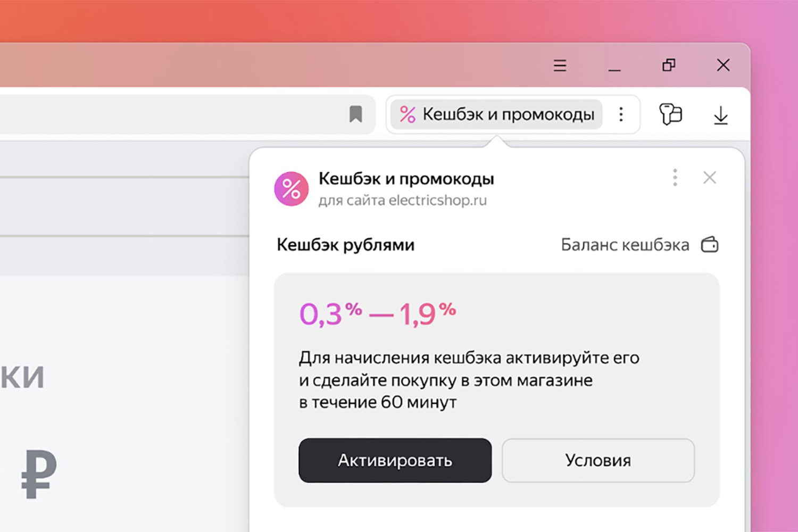The height and width of the screenshot is (532, 798).
Task: Click the bookmark icon in address bar
Action: click(x=355, y=114)
